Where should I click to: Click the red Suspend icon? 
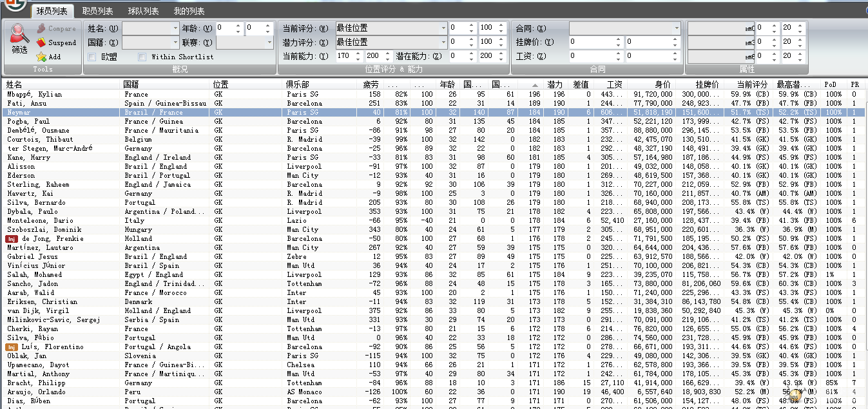41,43
